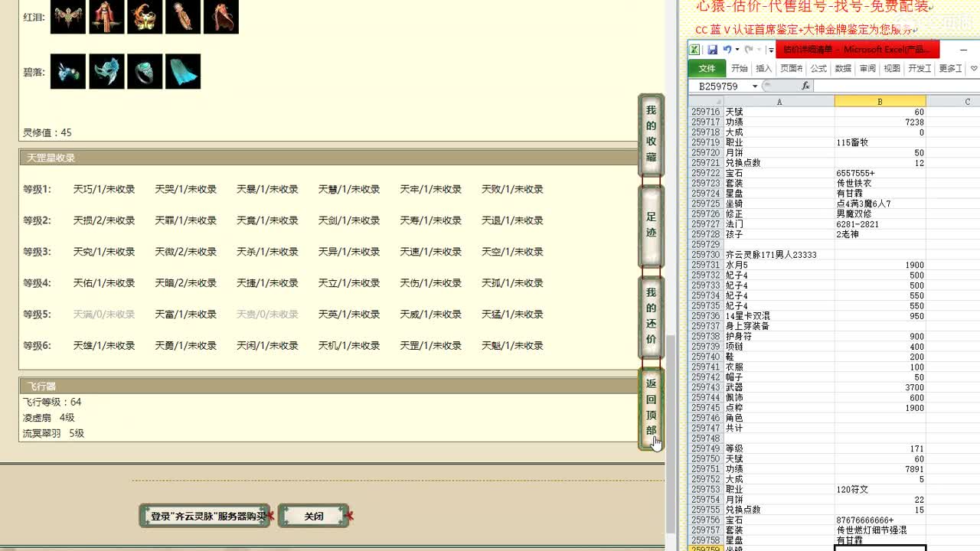
Task: Click 天魁/1/未收录 entry
Action: coord(512,346)
